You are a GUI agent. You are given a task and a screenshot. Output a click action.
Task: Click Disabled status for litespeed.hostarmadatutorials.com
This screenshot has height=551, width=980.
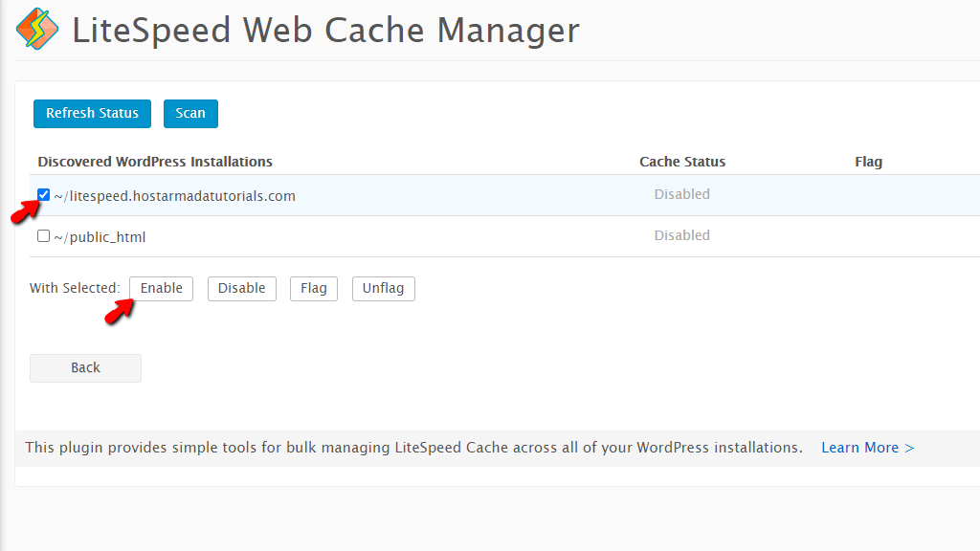(x=681, y=194)
